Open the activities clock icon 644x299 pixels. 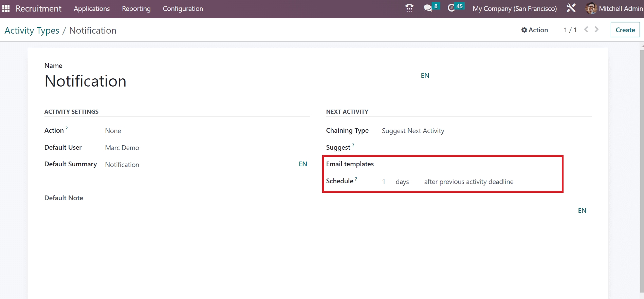451,8
